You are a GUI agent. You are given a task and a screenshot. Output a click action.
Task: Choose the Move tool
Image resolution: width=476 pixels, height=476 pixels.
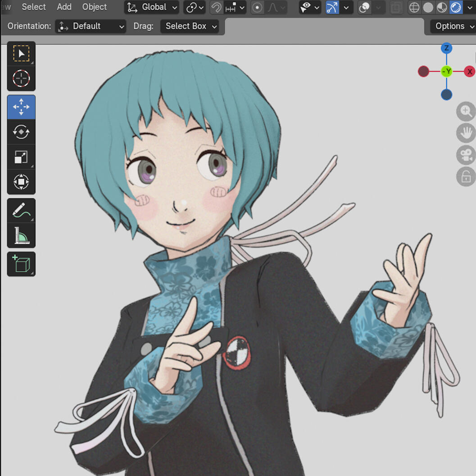coord(21,107)
